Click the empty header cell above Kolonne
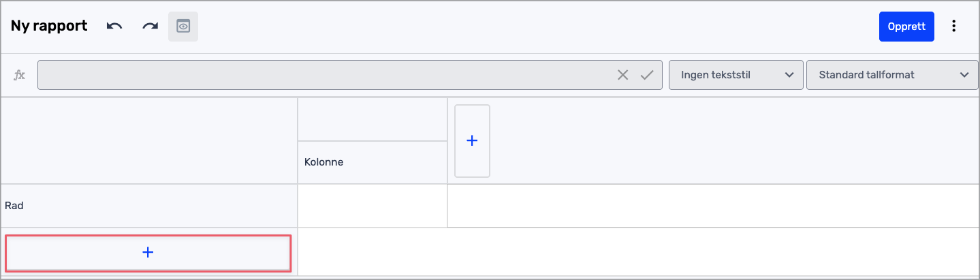This screenshot has width=980, height=280. 372,119
